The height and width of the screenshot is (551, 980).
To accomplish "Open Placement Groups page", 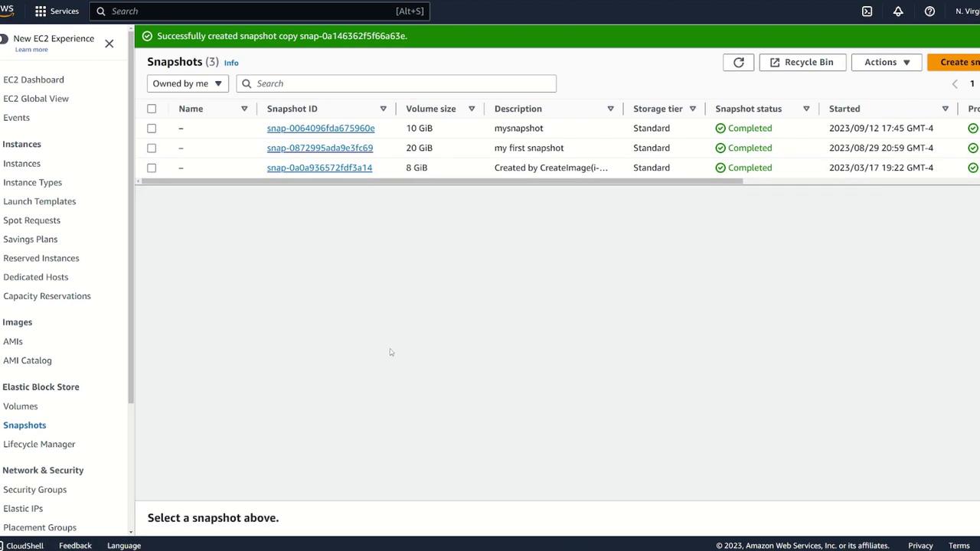I will click(x=40, y=527).
